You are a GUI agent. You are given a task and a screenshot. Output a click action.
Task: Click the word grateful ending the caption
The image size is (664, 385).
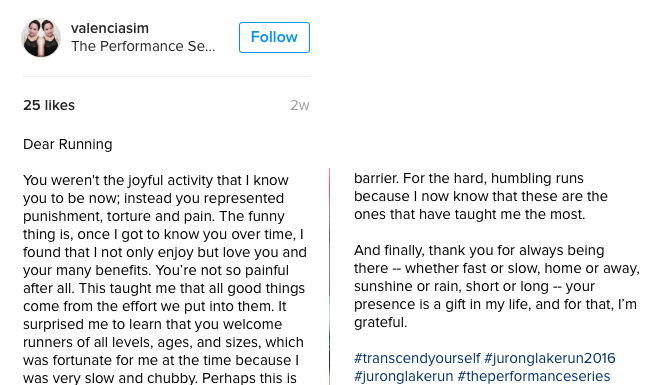(x=380, y=323)
